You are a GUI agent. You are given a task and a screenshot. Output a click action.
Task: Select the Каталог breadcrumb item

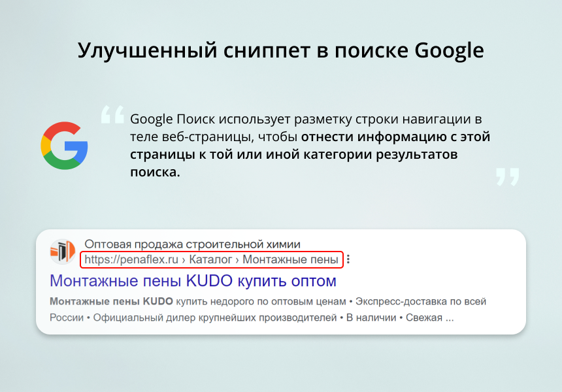tap(210, 259)
